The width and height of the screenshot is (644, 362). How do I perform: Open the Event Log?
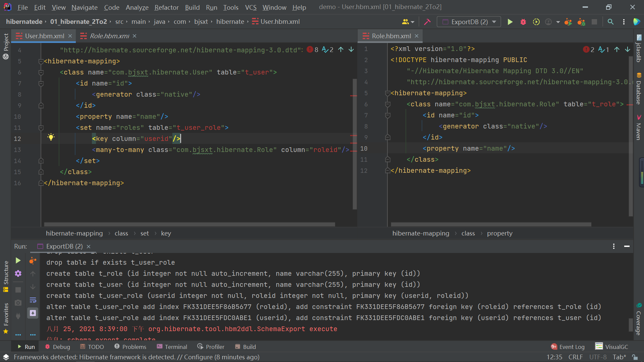(568, 347)
